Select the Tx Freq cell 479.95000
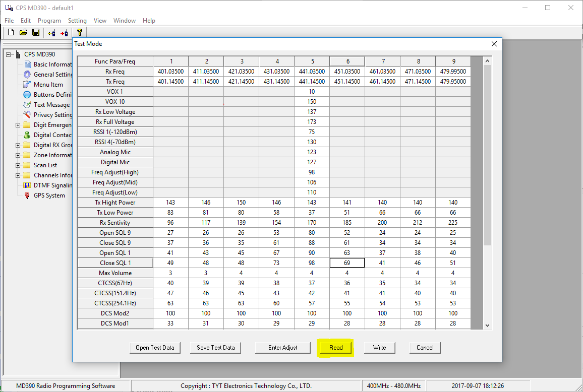 (x=453, y=81)
